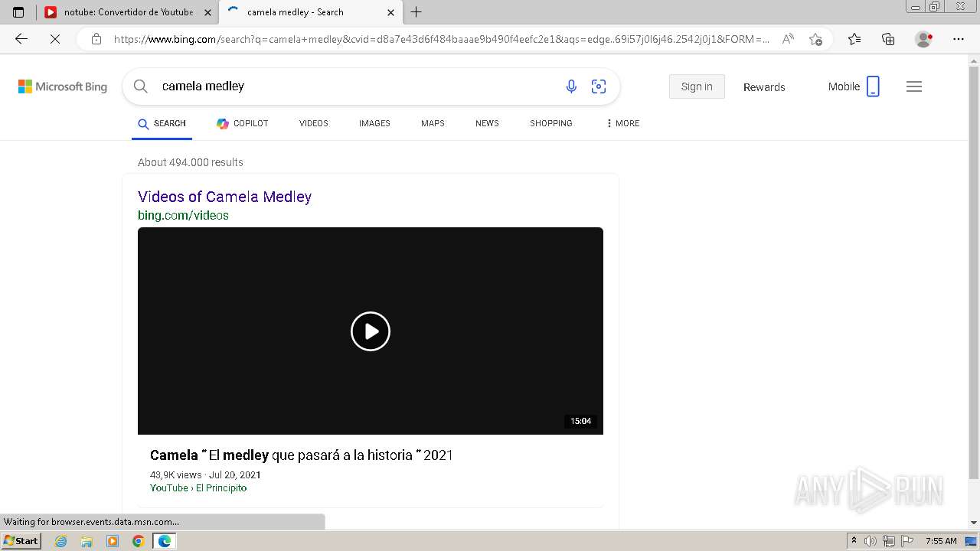Open visual search camera icon

[599, 86]
